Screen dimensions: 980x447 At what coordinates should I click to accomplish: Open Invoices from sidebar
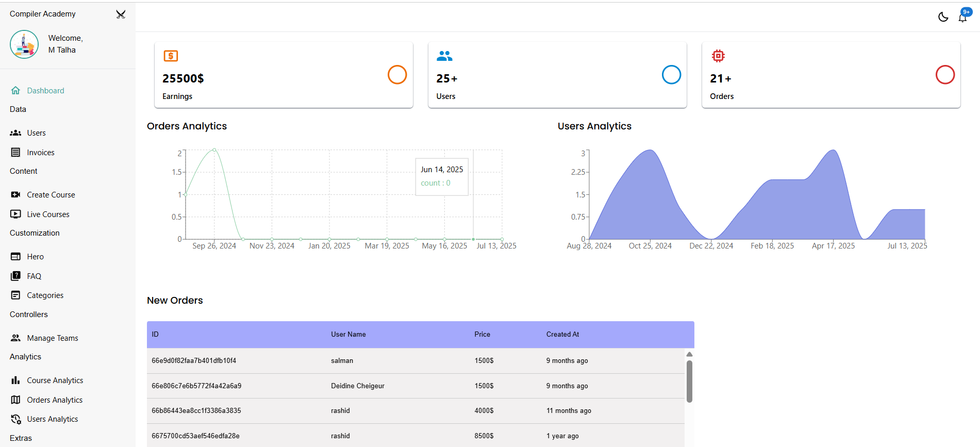(x=41, y=153)
